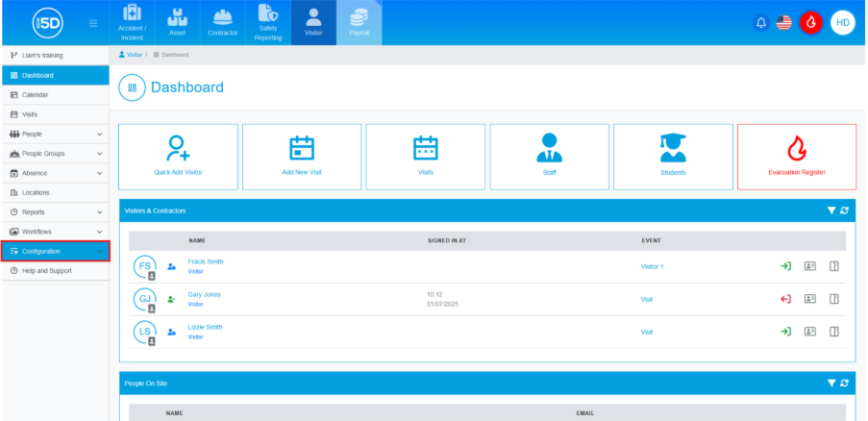This screenshot has width=868, height=421.
Task: Open the Payroll module
Action: pos(359,23)
